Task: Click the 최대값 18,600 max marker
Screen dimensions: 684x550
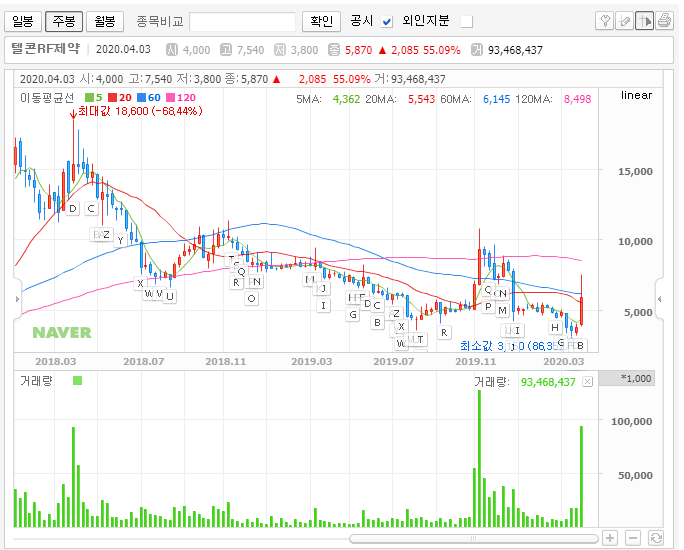Action: coord(136,111)
